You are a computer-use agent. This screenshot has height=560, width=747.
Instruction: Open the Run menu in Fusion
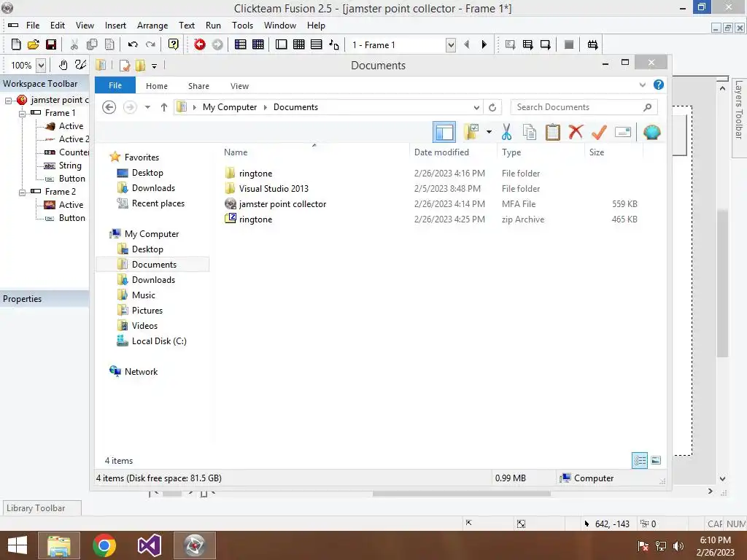[x=213, y=26]
